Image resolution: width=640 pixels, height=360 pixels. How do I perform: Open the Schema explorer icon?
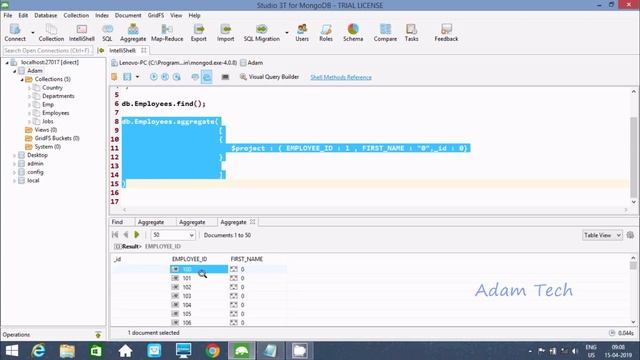pos(353,33)
